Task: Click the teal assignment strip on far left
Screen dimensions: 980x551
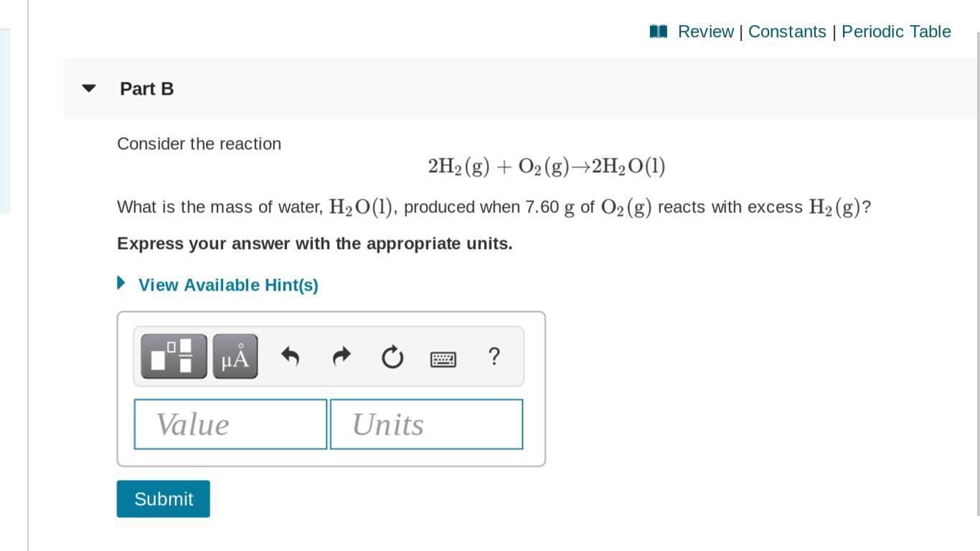Action: pyautogui.click(x=5, y=118)
